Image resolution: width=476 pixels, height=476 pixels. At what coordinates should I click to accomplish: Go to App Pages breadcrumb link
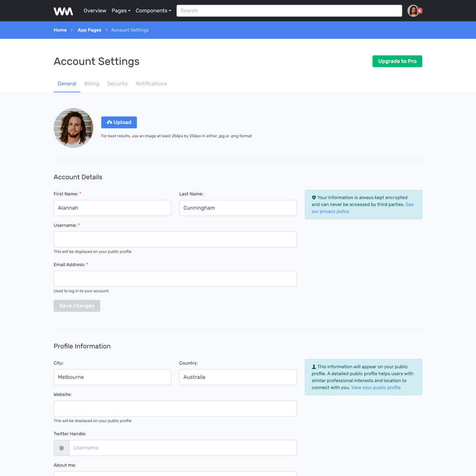tap(89, 30)
